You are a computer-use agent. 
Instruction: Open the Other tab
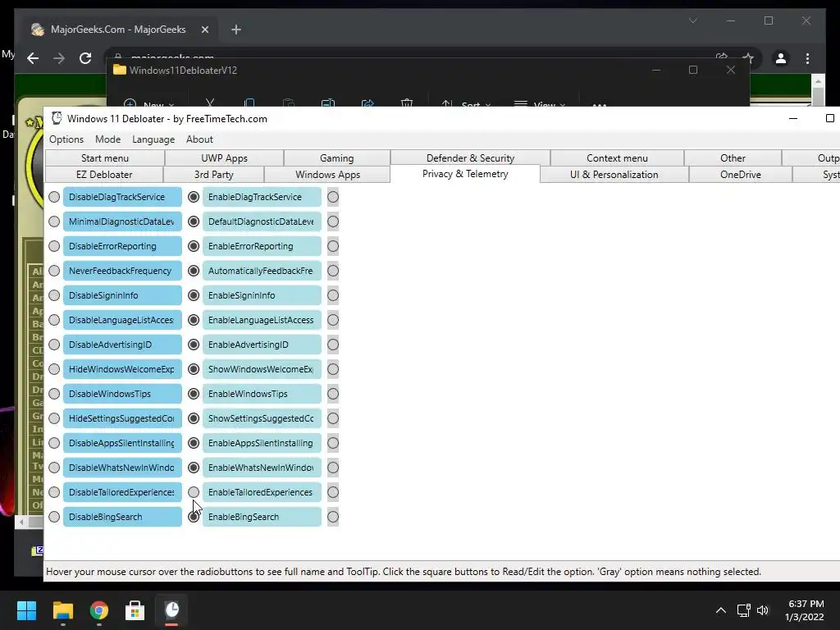pyautogui.click(x=733, y=158)
